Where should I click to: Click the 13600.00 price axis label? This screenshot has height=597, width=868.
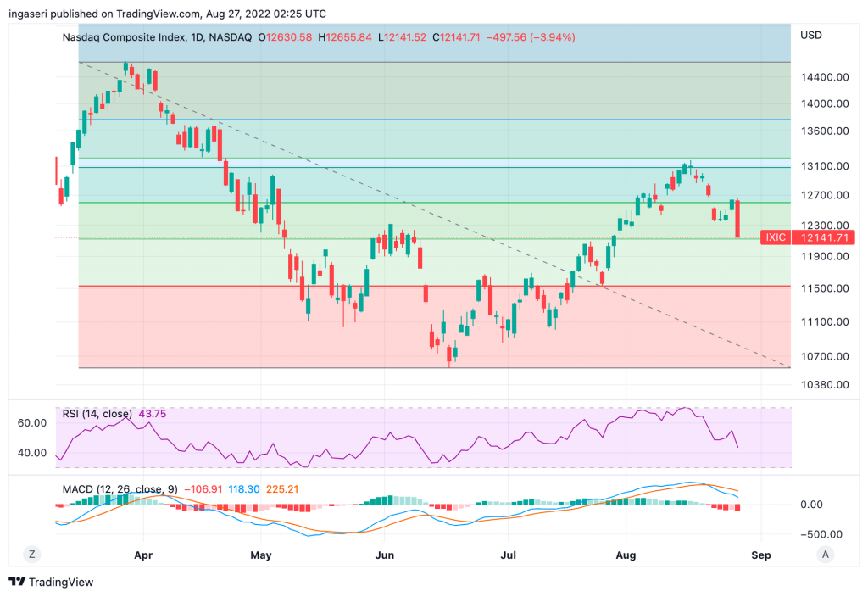coord(825,131)
